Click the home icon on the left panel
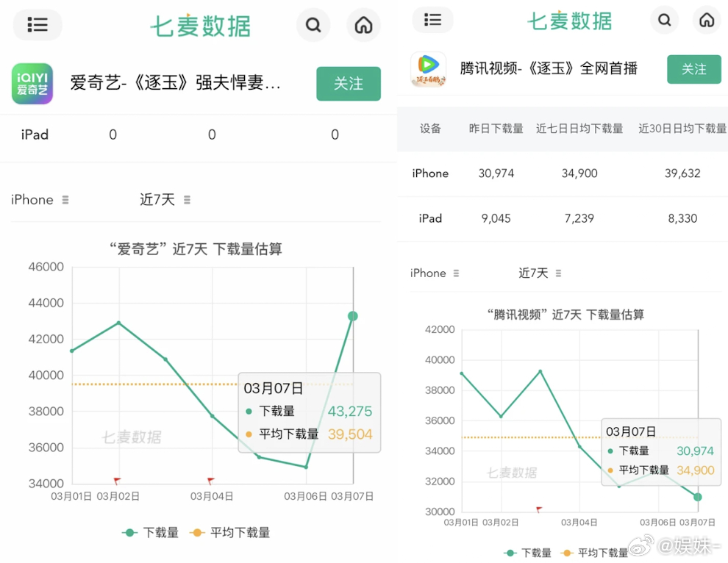The image size is (728, 563). tap(363, 25)
